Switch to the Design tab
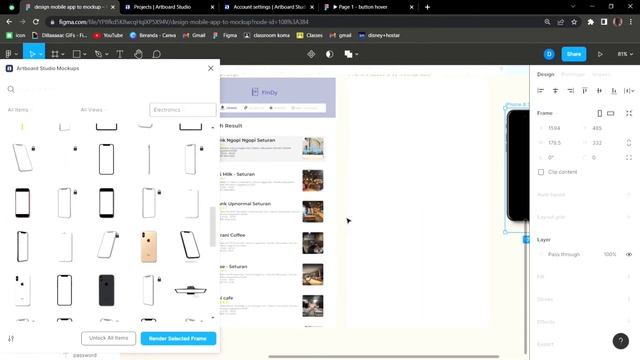The image size is (640, 360). [x=545, y=74]
